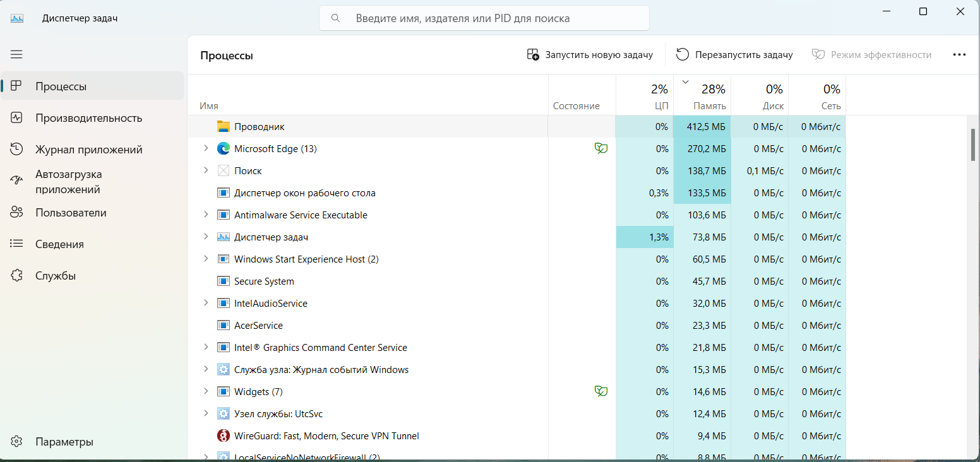
Task: Click the AcerService process icon
Action: tap(223, 325)
